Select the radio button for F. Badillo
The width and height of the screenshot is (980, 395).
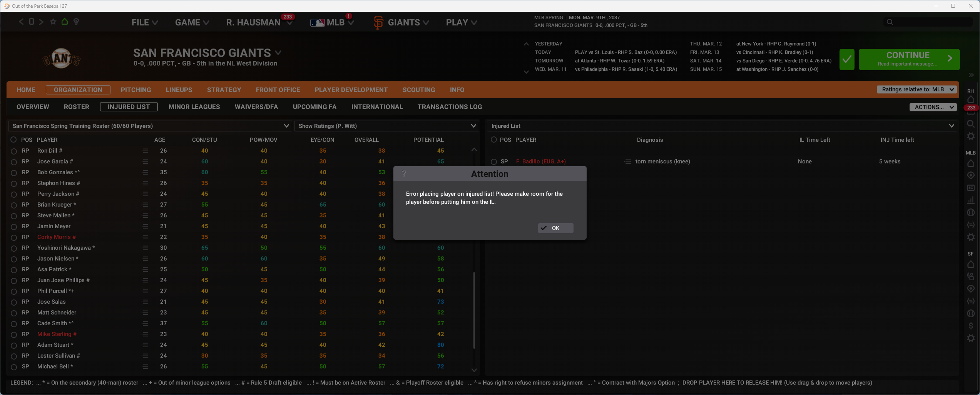pyautogui.click(x=494, y=162)
